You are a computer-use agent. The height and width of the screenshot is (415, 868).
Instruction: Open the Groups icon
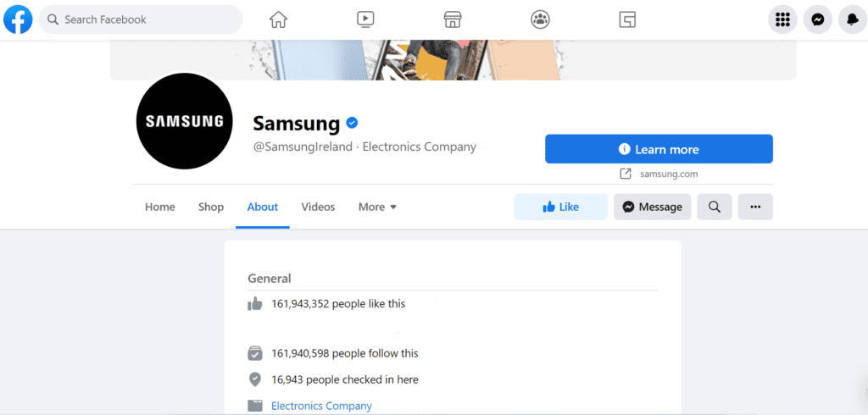coord(540,20)
